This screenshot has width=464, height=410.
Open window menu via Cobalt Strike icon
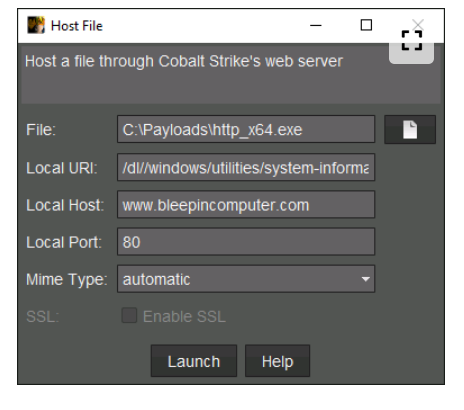36,25
